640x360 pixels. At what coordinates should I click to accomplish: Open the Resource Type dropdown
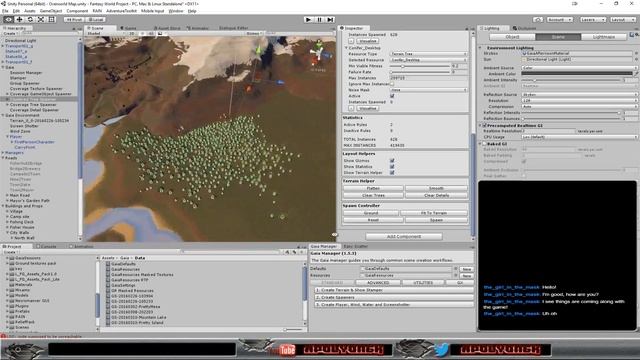(x=428, y=54)
